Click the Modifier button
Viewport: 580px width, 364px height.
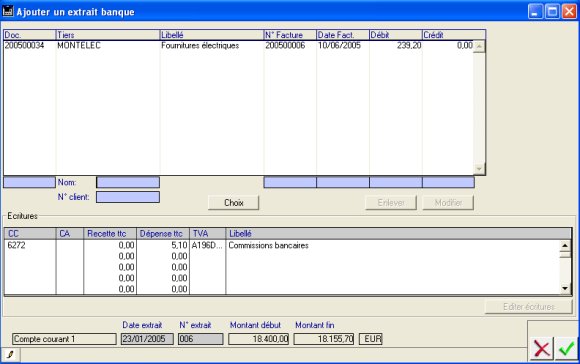(448, 203)
